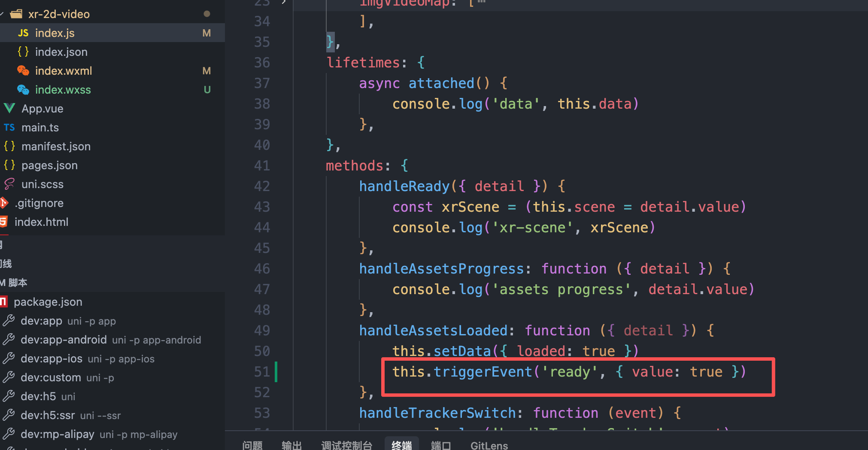Click the braces icon beside manifest.json
Screen dimensions: 868x450
coord(9,146)
